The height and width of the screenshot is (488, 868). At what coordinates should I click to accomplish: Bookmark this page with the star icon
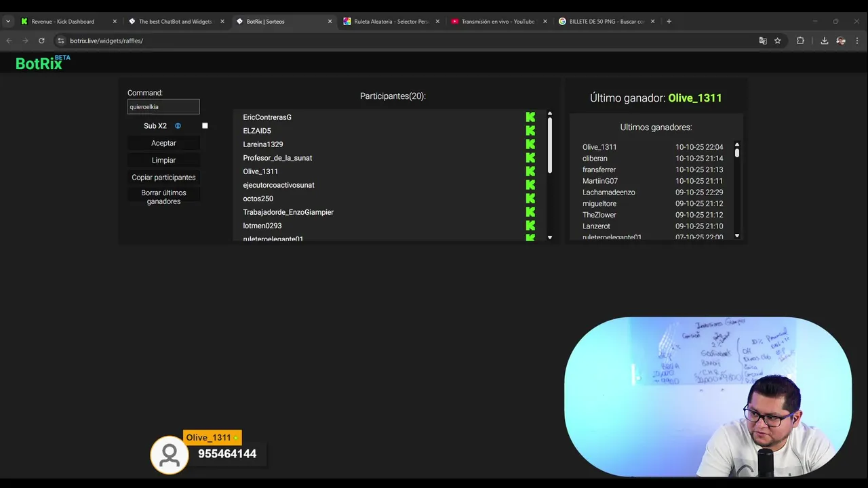777,41
